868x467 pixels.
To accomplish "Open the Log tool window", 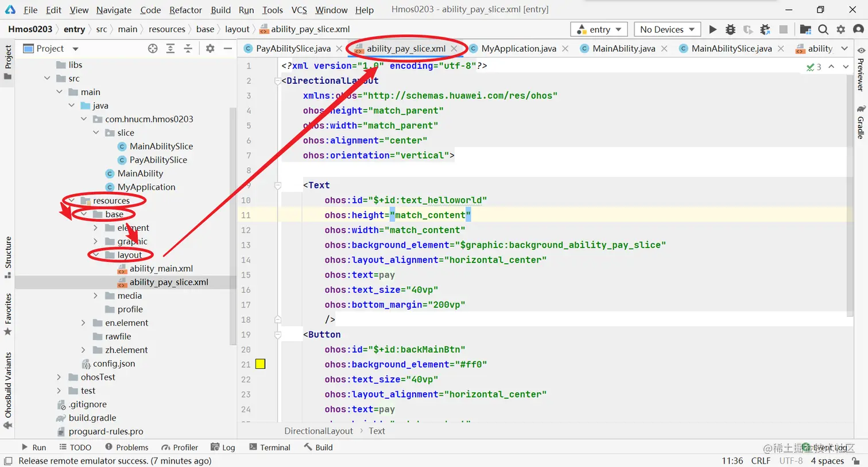I will coord(223,447).
